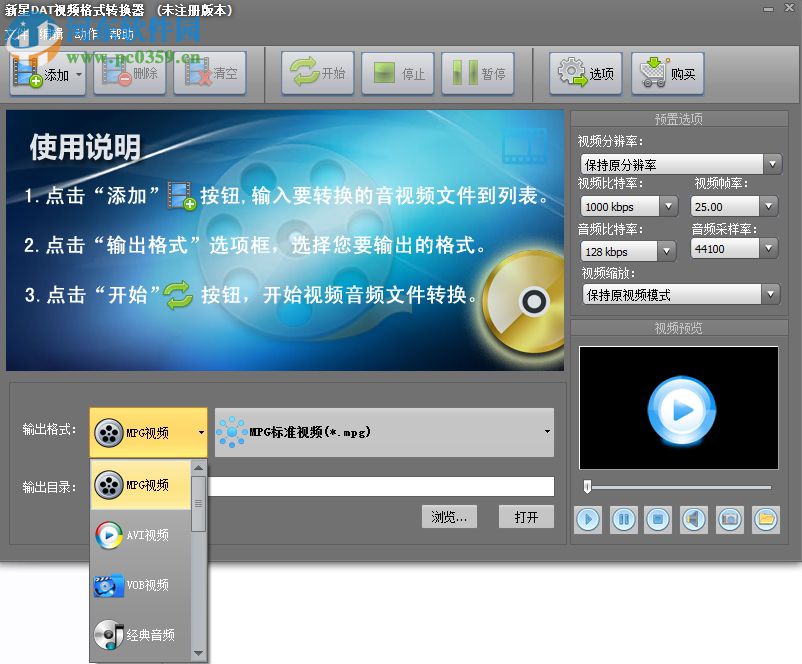Open the 视频分辨率 resolution dropdown
The width and height of the screenshot is (802, 664).
point(770,163)
